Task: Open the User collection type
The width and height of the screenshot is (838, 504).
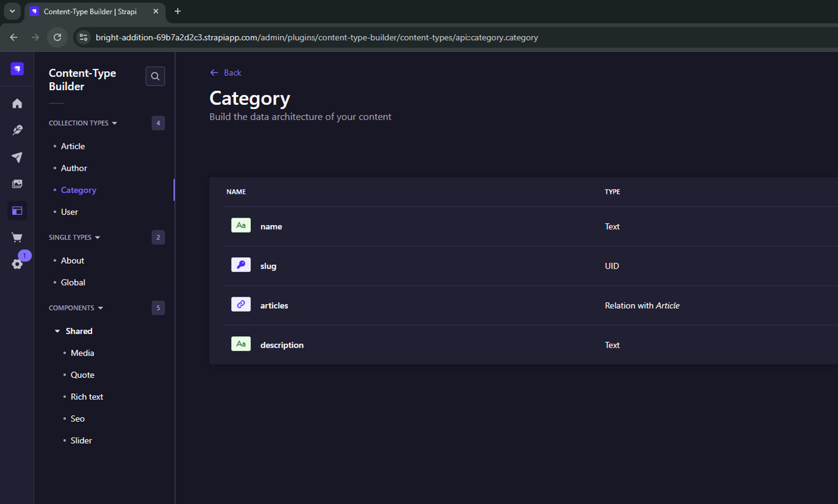Action: point(69,212)
